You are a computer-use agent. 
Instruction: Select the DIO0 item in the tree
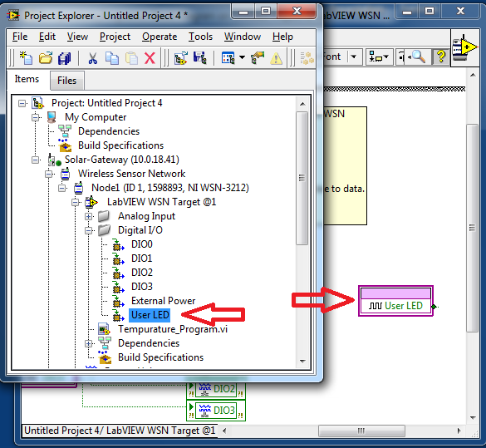142,244
